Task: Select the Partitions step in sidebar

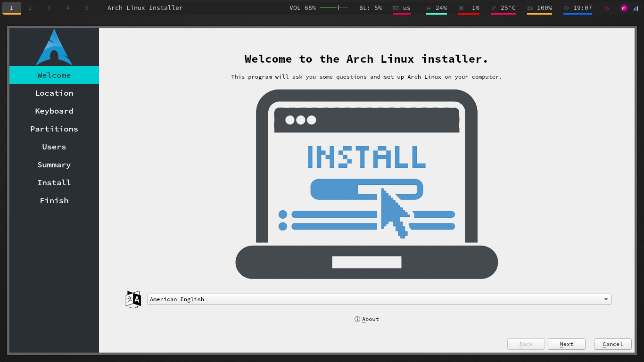Action: (x=54, y=129)
